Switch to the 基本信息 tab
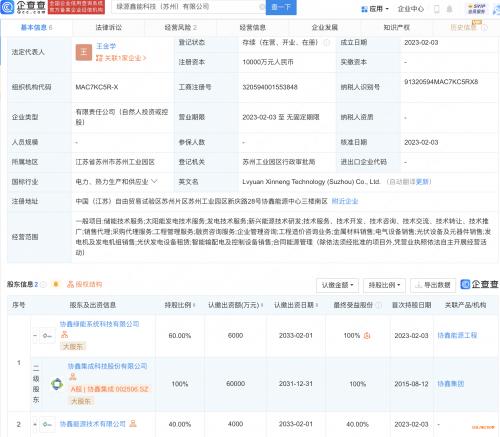The width and height of the screenshot is (500, 437). pyautogui.click(x=36, y=27)
